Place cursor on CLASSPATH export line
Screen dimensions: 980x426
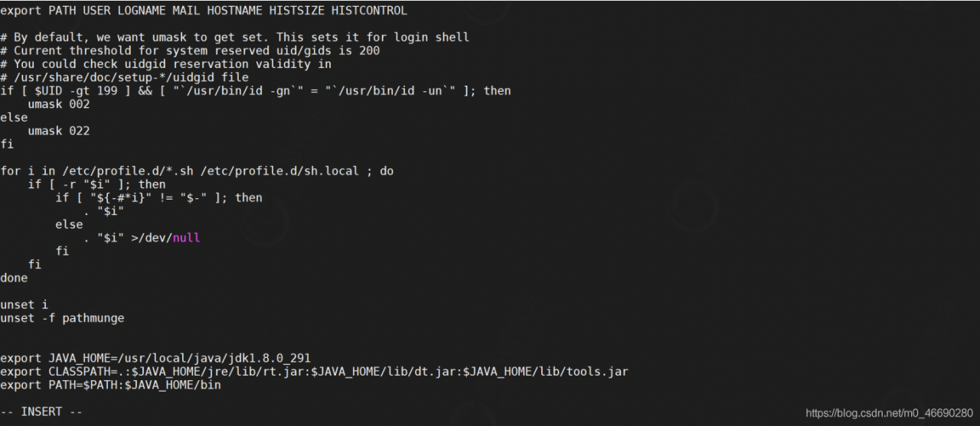(315, 372)
